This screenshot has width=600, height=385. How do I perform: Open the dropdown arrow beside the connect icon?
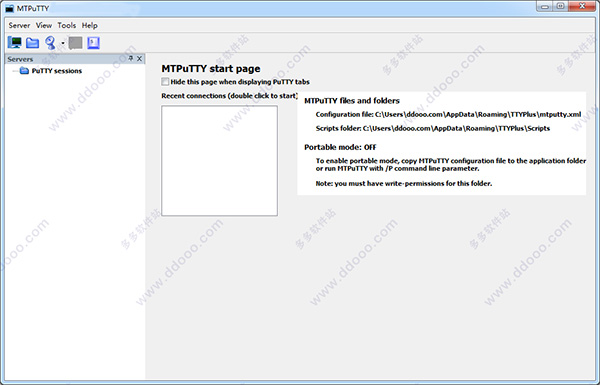pyautogui.click(x=63, y=43)
